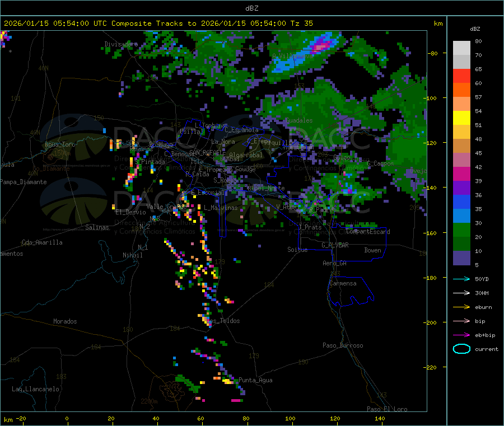Click the Aero_GA map label
The image size is (504, 426).
click(334, 263)
